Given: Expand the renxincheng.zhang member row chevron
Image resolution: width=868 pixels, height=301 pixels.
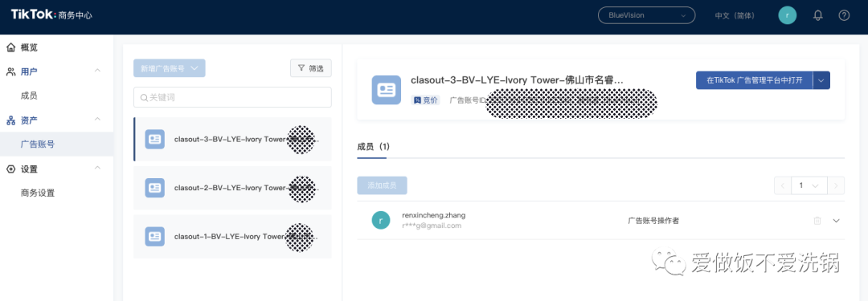Looking at the screenshot, I should 837,221.
